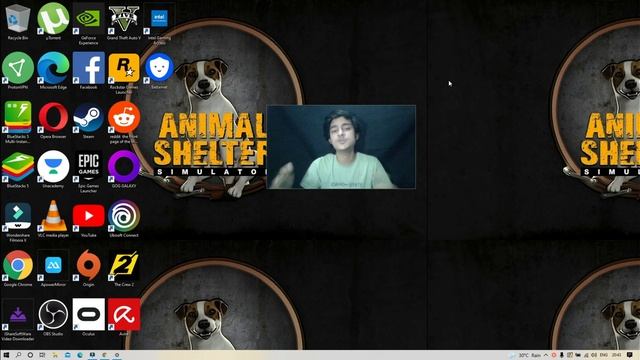Launch the VLC media player shortcut
Viewport: 640px width, 360px height.
[53, 219]
